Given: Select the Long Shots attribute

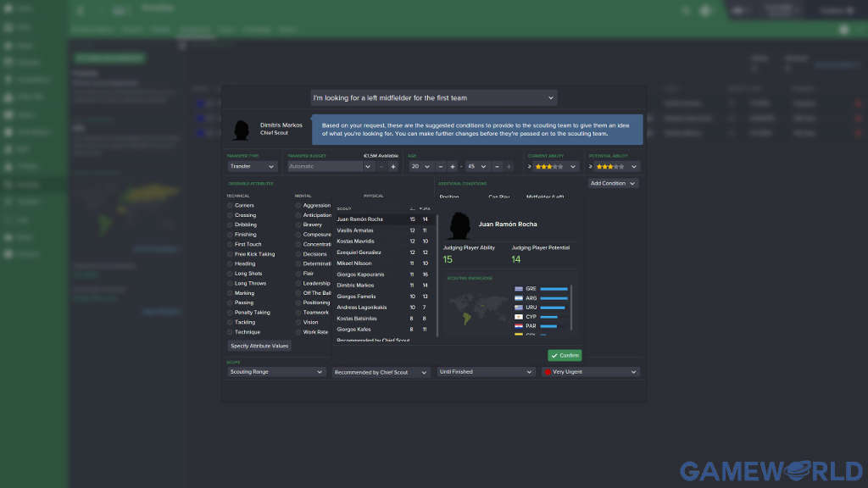Looking at the screenshot, I should point(230,274).
